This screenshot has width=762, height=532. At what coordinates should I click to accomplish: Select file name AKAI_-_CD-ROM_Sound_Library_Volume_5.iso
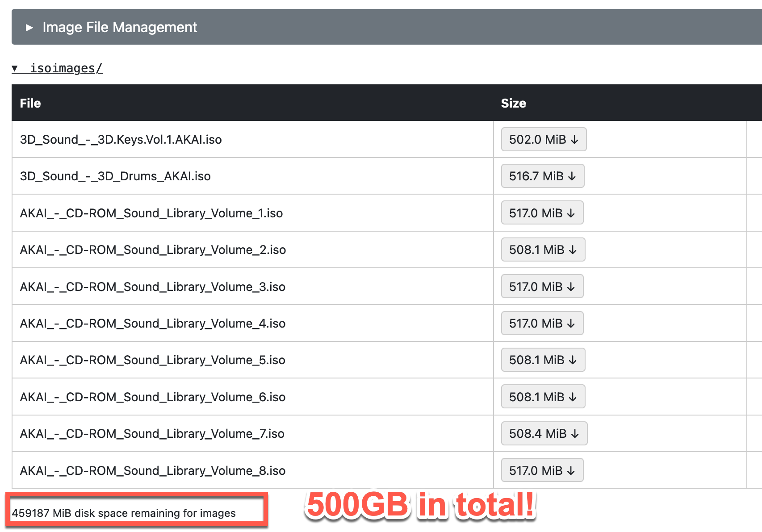153,360
